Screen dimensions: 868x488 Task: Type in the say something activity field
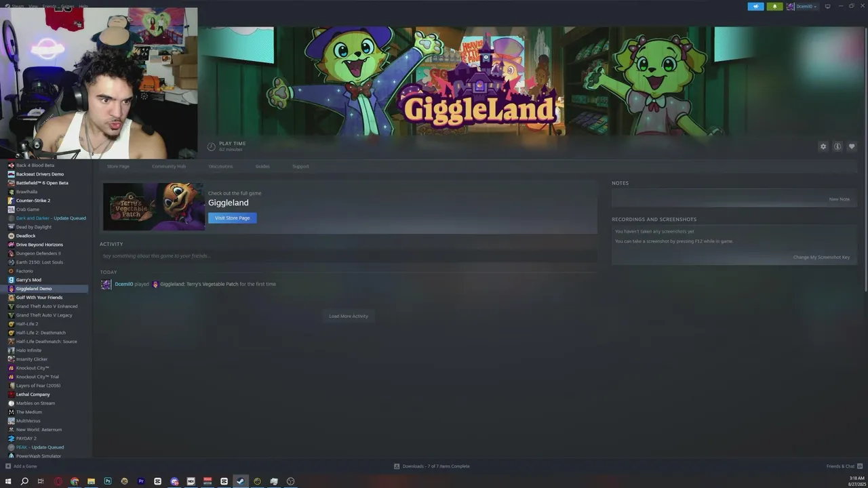point(349,256)
